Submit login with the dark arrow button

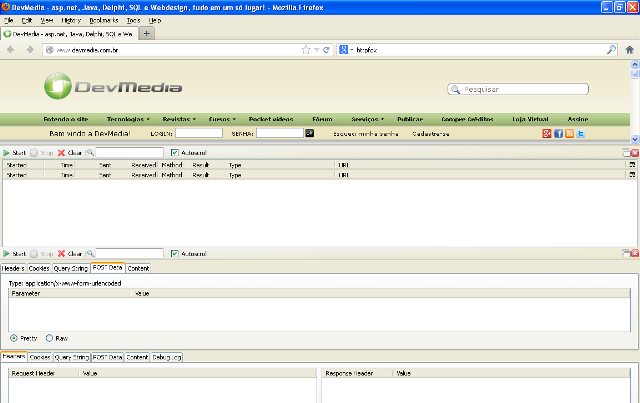[x=310, y=133]
